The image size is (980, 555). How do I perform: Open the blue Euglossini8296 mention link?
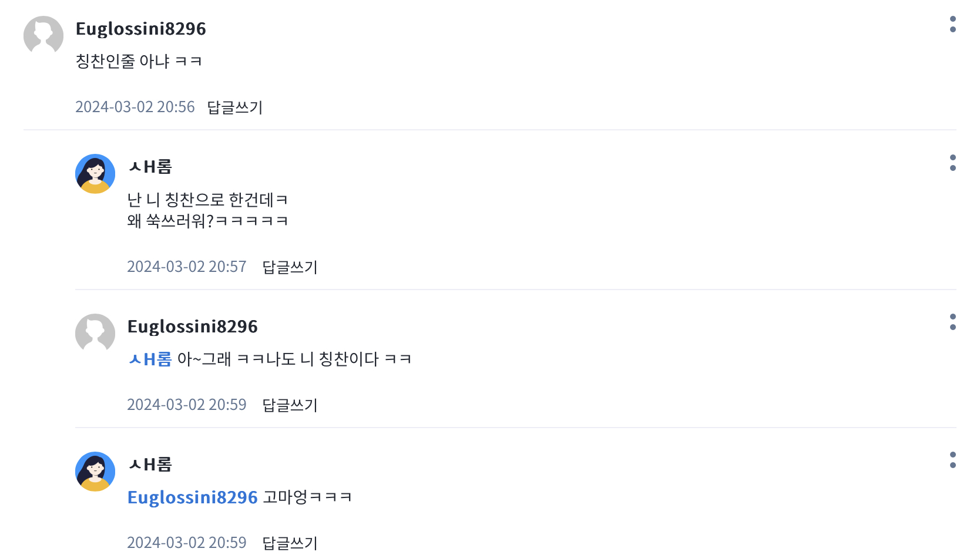(x=193, y=497)
